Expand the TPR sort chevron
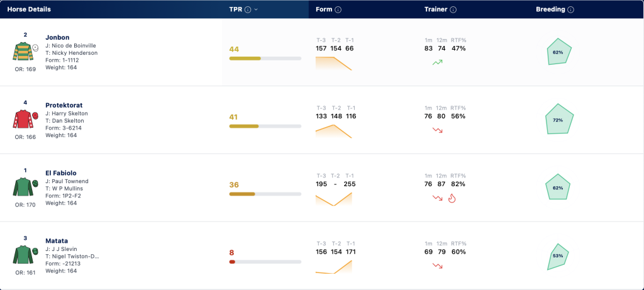 (x=257, y=9)
